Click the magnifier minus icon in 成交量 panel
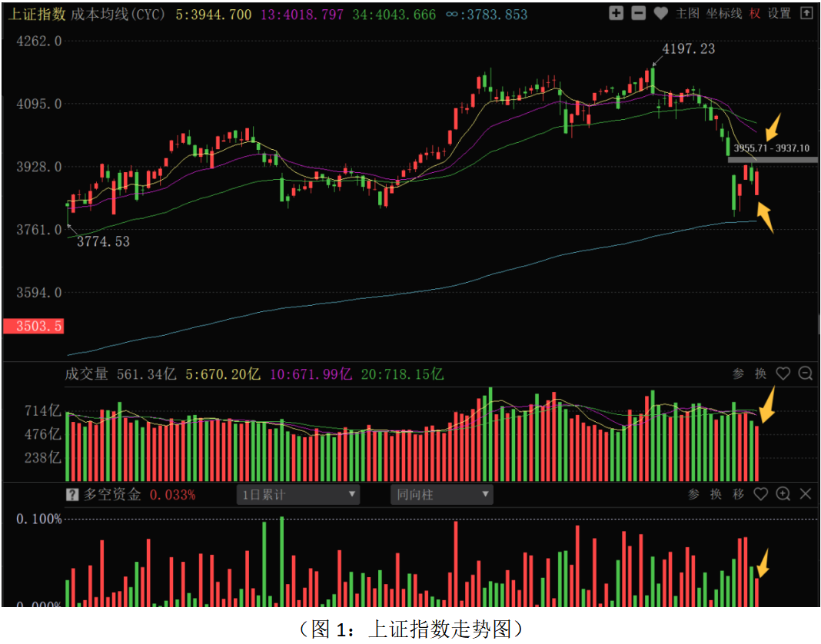Image resolution: width=821 pixels, height=644 pixels. pyautogui.click(x=806, y=373)
